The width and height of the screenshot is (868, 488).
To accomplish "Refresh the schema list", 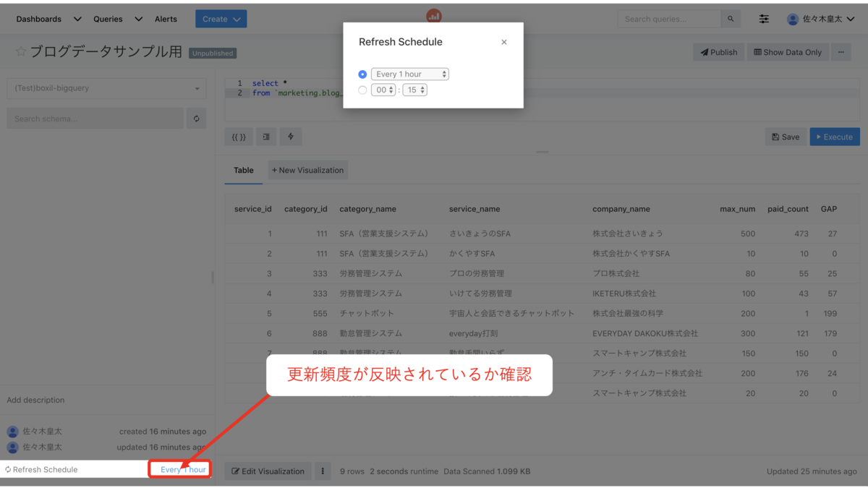I will click(196, 118).
